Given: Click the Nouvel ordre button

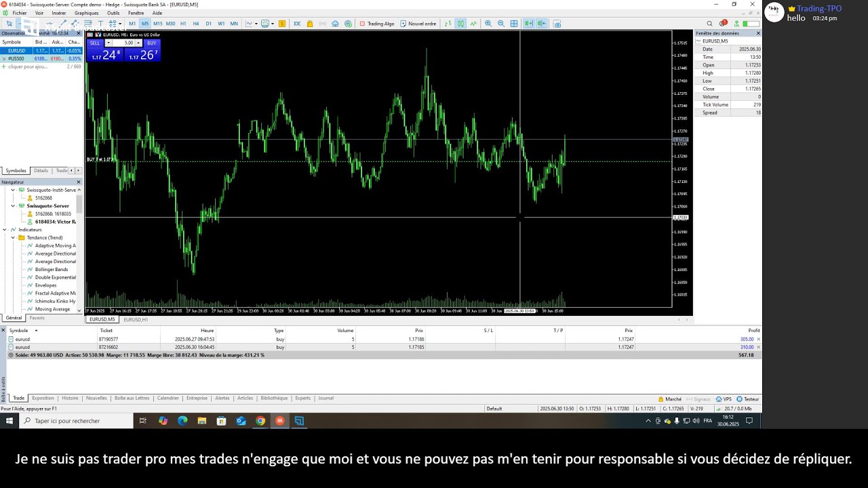Looking at the screenshot, I should tap(418, 24).
